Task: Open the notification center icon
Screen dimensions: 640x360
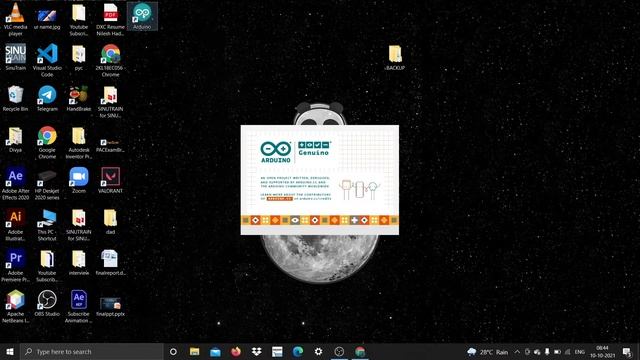Action: [627, 352]
